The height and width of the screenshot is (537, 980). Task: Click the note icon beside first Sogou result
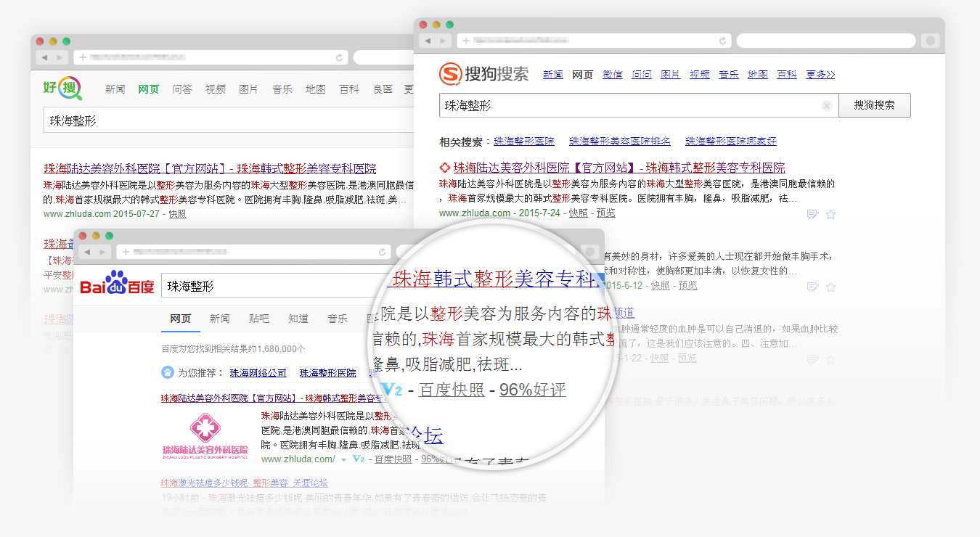point(812,214)
